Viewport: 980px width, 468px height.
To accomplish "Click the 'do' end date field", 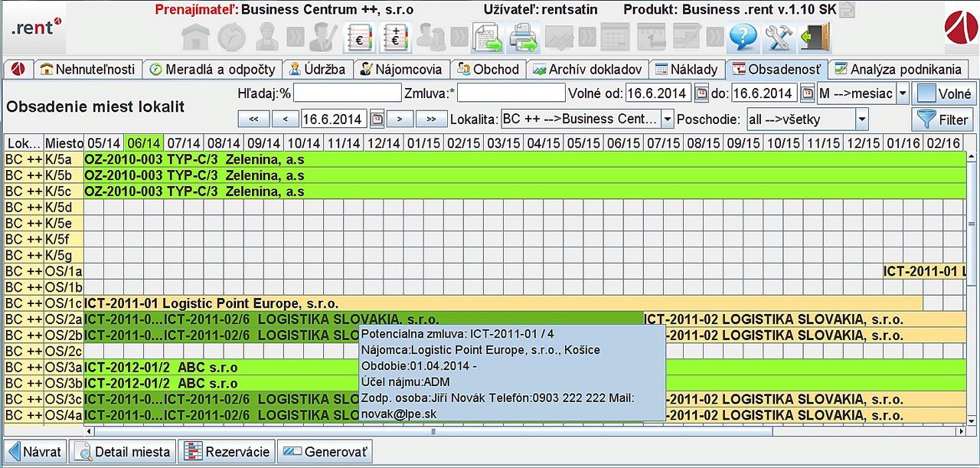I will tap(764, 93).
